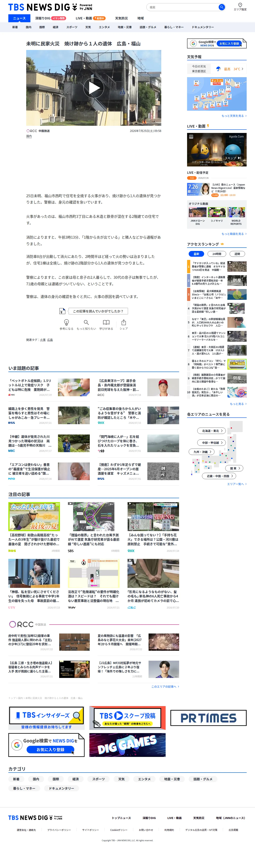
Task: Click the 火事 related tag link
Action: 43,340
